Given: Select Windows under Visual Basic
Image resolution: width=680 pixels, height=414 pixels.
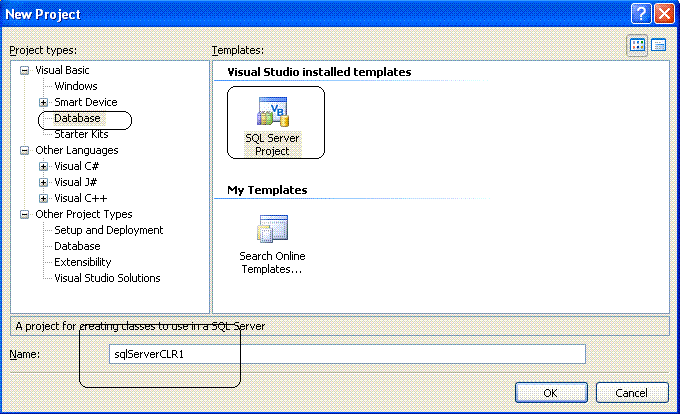Looking at the screenshot, I should tap(76, 86).
